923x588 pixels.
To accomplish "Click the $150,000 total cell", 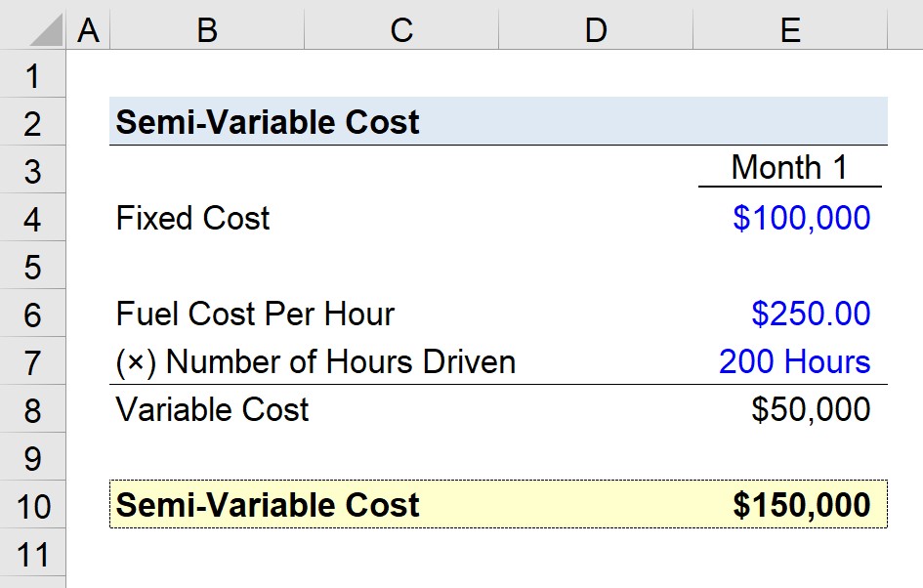I will point(801,505).
